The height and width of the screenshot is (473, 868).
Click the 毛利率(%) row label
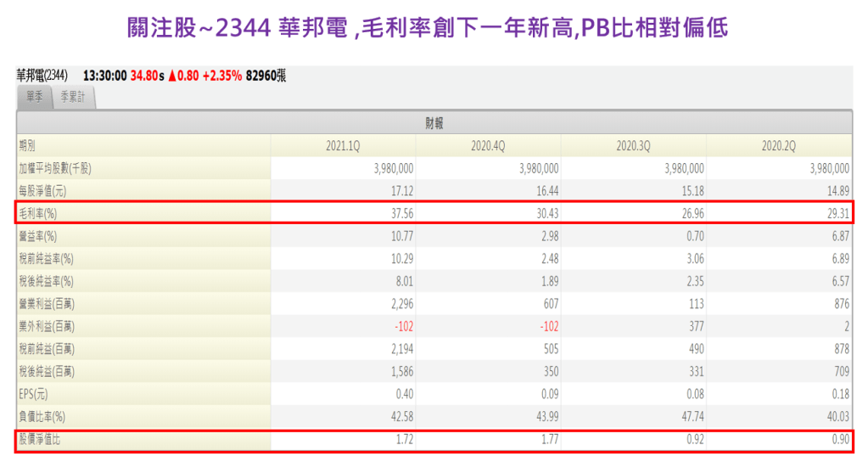pyautogui.click(x=41, y=213)
